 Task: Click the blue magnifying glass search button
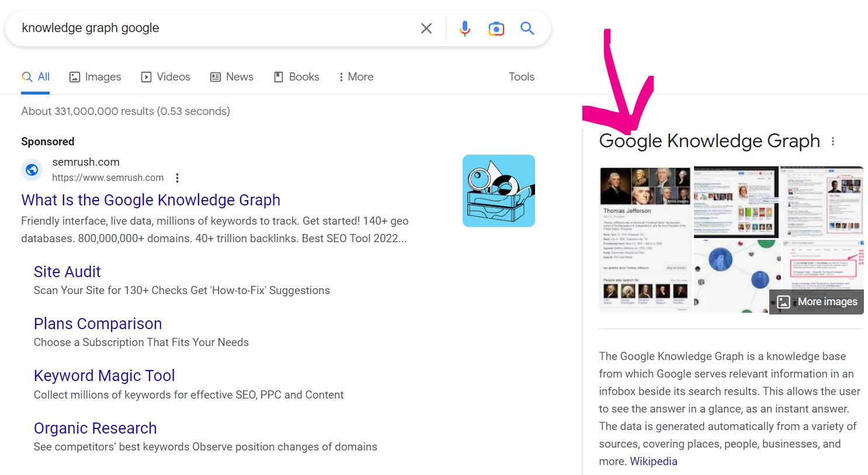pos(527,29)
